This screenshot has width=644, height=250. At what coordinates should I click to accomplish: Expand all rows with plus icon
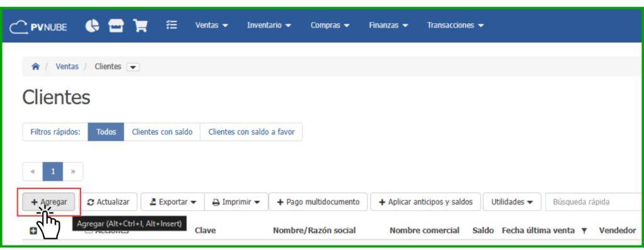pyautogui.click(x=33, y=231)
